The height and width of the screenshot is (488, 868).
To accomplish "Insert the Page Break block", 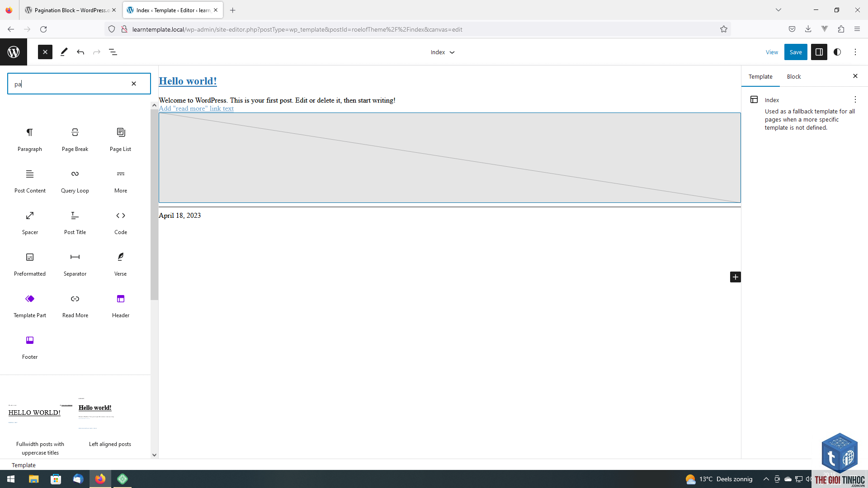I will 75,139.
